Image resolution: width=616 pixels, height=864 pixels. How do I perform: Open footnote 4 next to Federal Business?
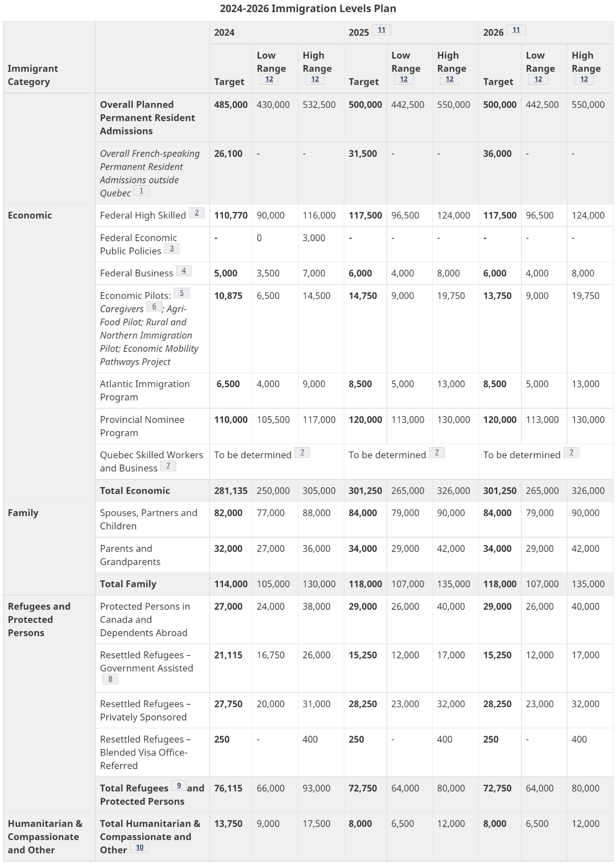click(184, 271)
